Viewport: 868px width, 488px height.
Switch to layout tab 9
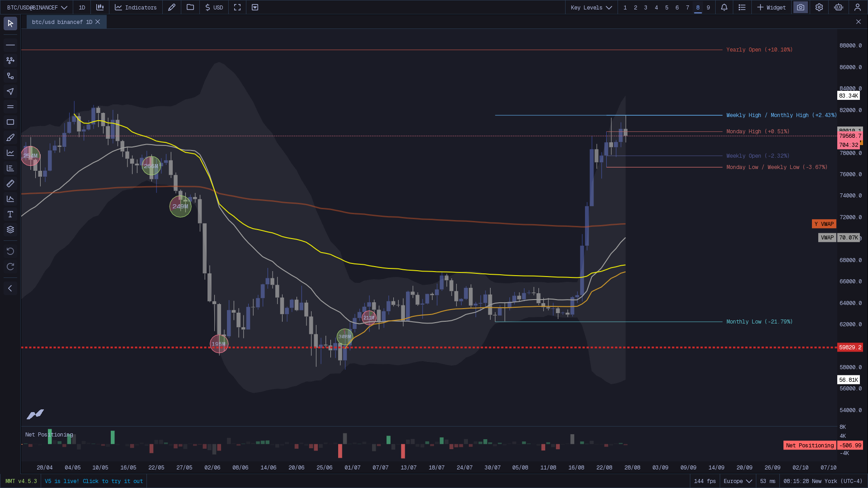click(708, 7)
